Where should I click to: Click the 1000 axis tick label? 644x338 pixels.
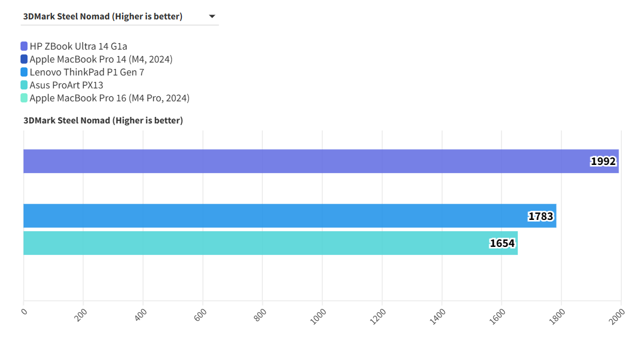(x=320, y=315)
